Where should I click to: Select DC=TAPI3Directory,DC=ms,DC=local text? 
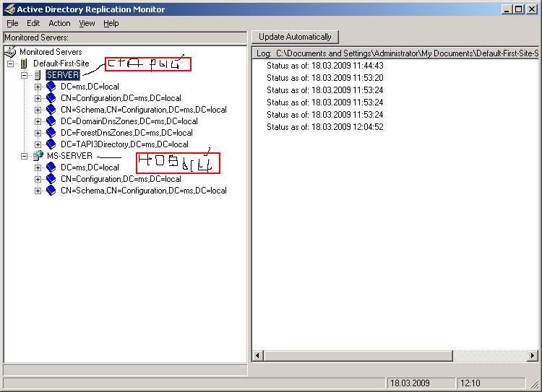(124, 144)
